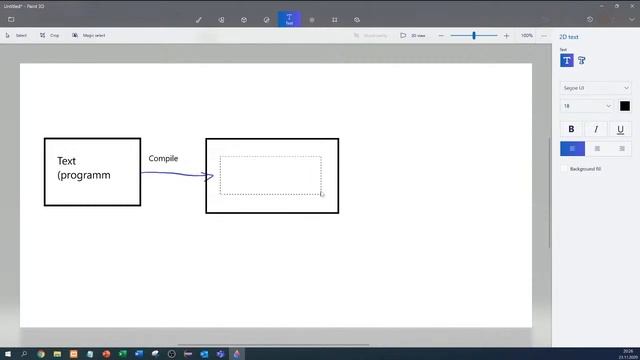Open the Paint 3D menu folder icon

[x=11, y=19]
